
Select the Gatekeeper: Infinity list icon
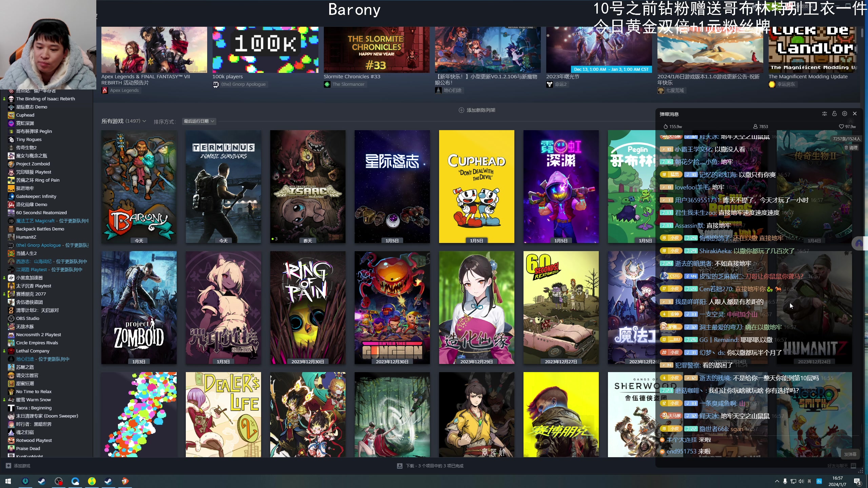coord(11,196)
